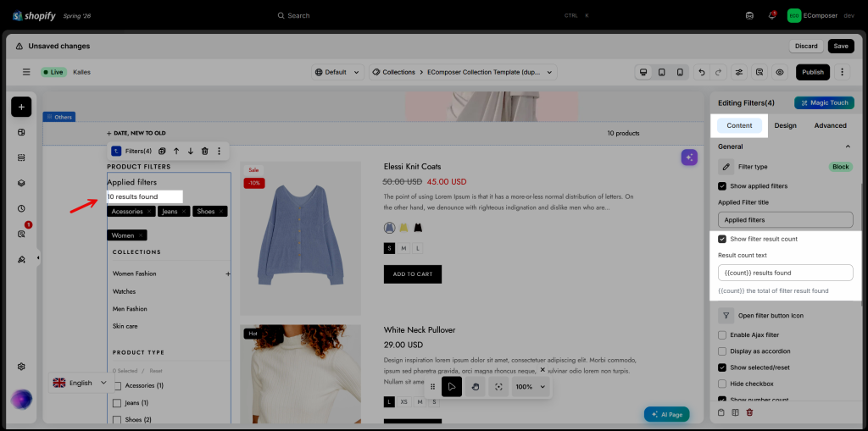The image size is (868, 431).
Task: Click the Discard button
Action: pos(806,46)
